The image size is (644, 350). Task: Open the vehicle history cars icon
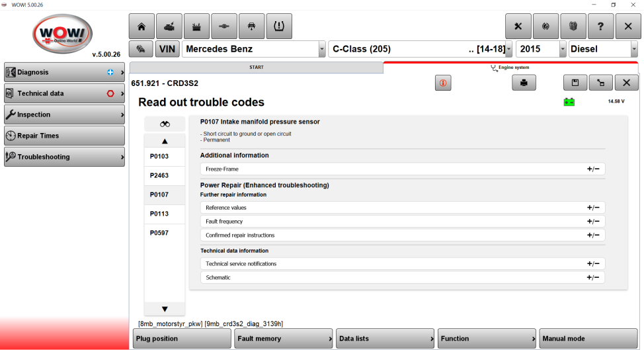click(141, 49)
